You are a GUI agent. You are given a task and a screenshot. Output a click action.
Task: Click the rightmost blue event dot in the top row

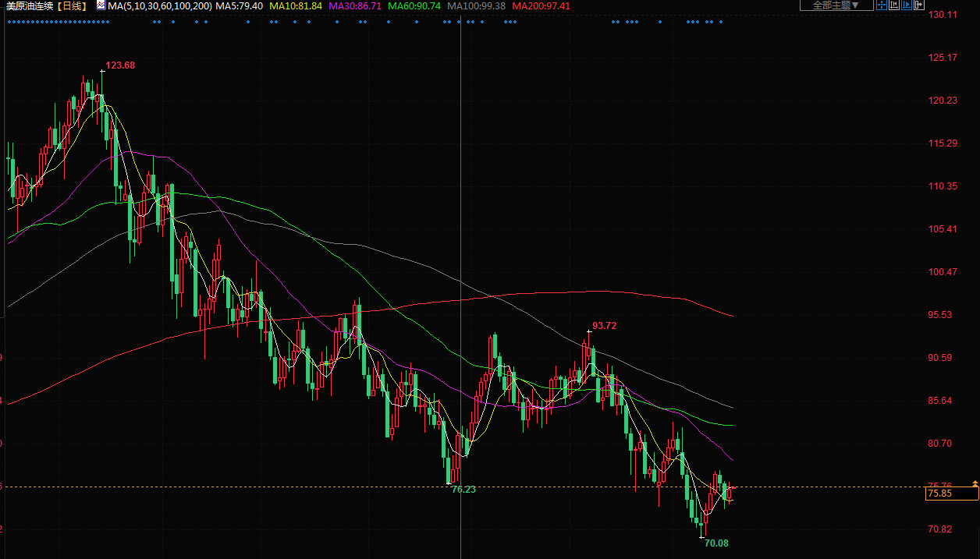(720, 22)
